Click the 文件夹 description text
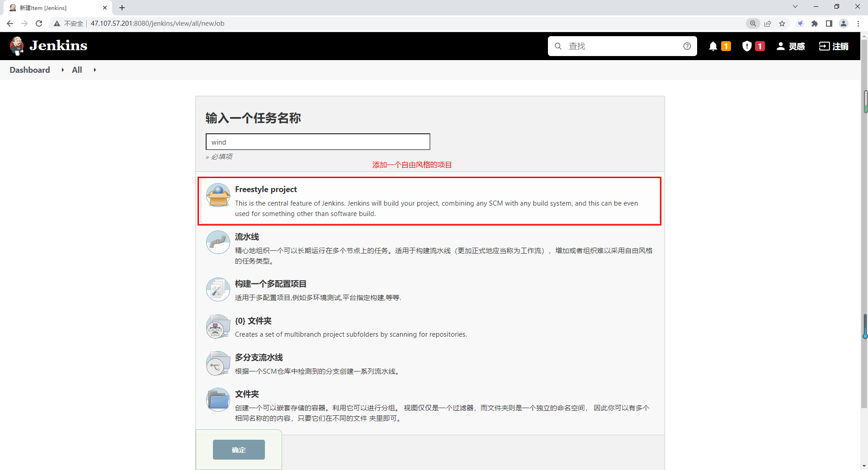Screen dimensions: 868x470 tap(442, 413)
